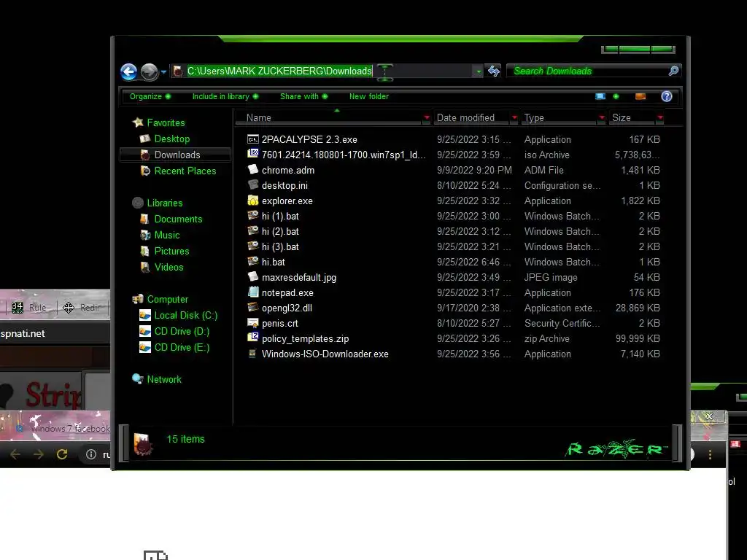Change the view with the view icon

600,96
